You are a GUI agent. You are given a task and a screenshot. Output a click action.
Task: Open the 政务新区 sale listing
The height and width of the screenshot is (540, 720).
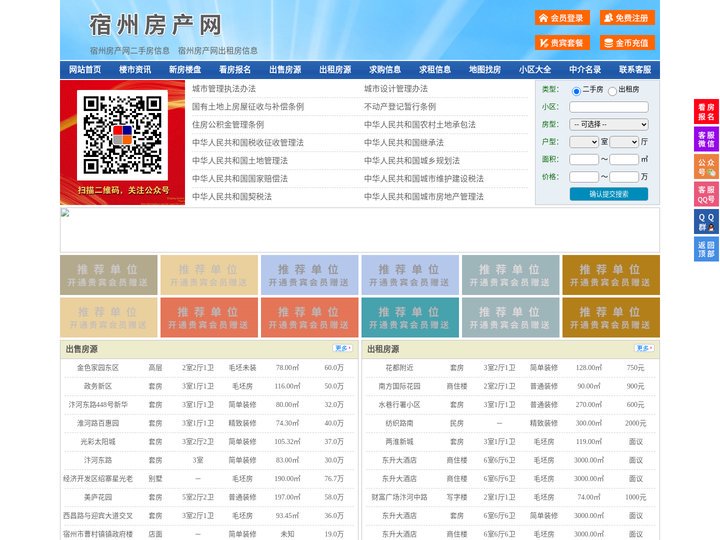[x=98, y=386]
